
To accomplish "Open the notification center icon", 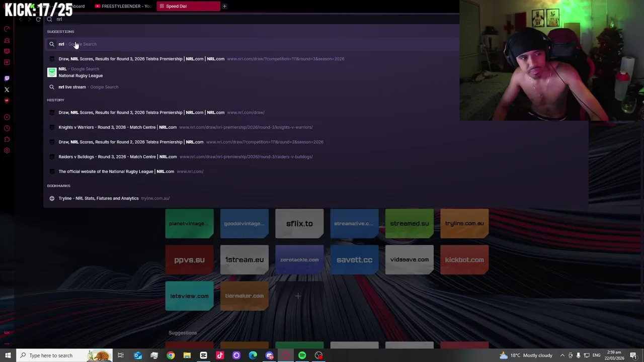I will [633, 355].
